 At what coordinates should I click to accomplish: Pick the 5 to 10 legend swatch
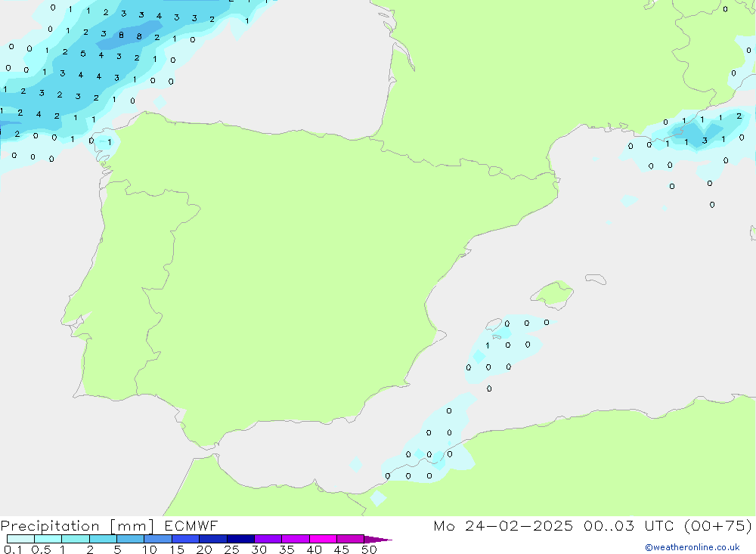(131, 539)
